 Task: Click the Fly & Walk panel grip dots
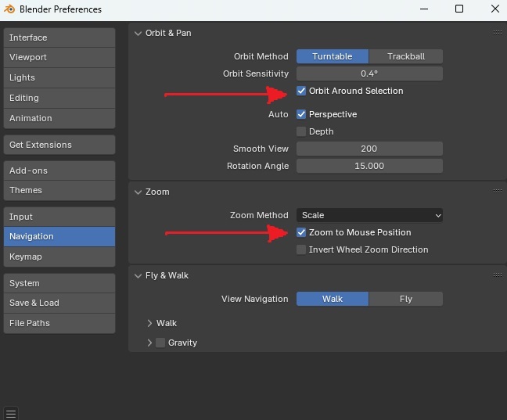click(x=498, y=275)
